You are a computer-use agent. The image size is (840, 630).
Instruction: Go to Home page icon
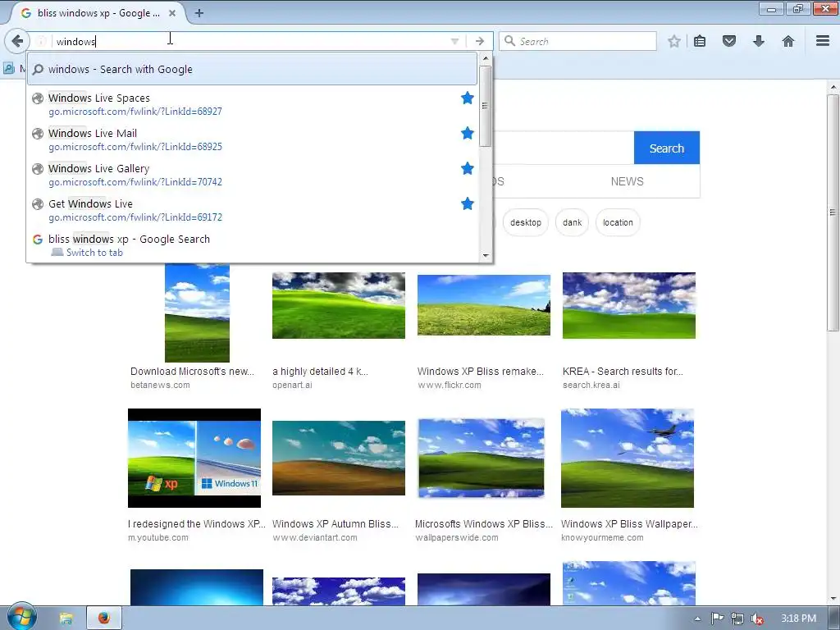[x=788, y=41]
